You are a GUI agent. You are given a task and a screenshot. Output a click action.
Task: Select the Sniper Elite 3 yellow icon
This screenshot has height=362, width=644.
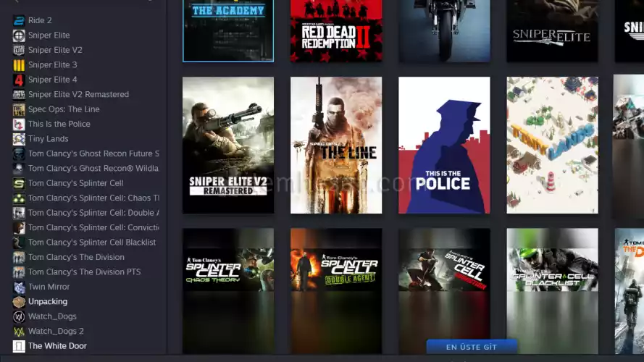(19, 65)
